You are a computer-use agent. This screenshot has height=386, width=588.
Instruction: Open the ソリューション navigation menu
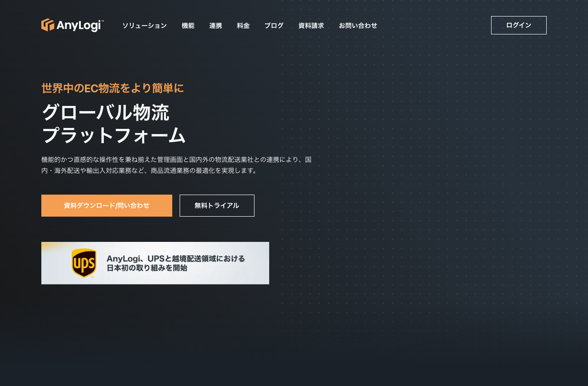tap(145, 26)
